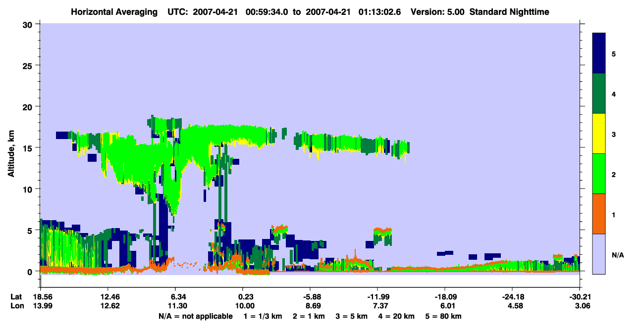Click the lavender N/A colorbar segment
The image size is (644, 330).
coord(599,253)
